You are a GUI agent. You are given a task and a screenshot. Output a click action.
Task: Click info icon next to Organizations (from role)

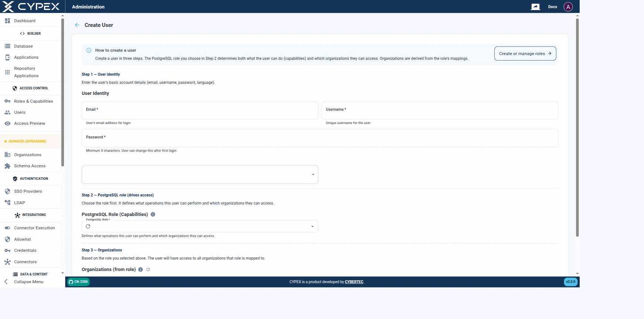140,270
